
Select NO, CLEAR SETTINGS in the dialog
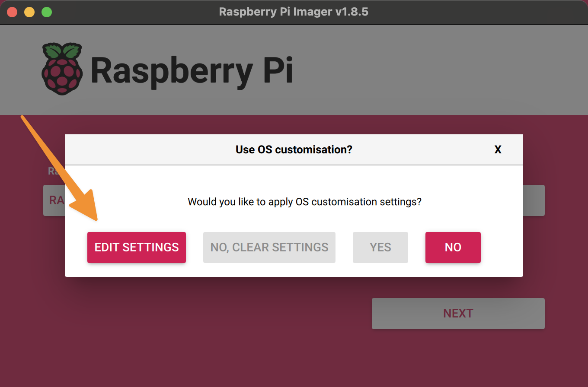coord(269,247)
